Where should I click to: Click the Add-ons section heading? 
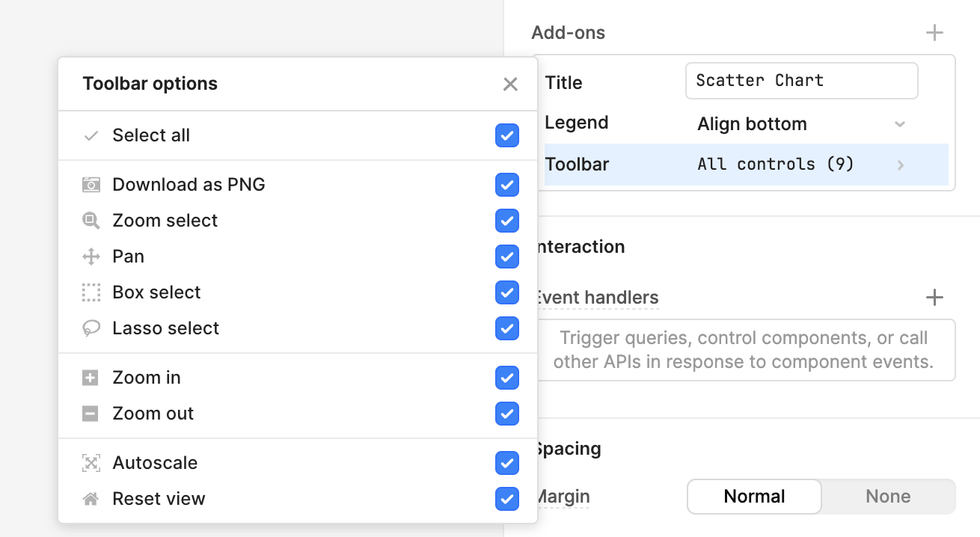(569, 33)
